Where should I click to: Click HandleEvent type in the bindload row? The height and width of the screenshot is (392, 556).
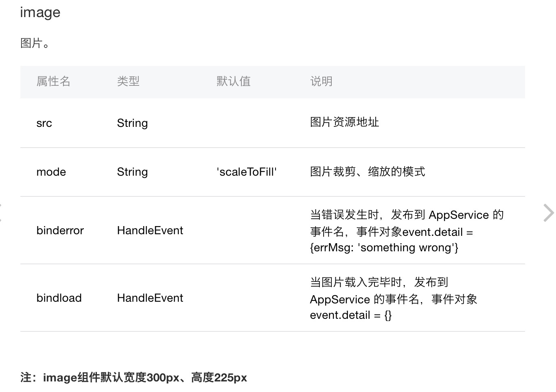tap(150, 298)
